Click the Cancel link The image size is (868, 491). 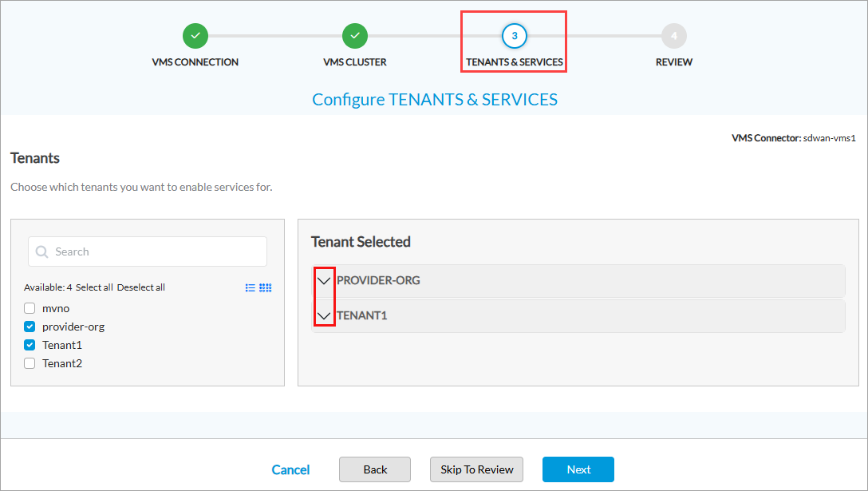(x=290, y=470)
